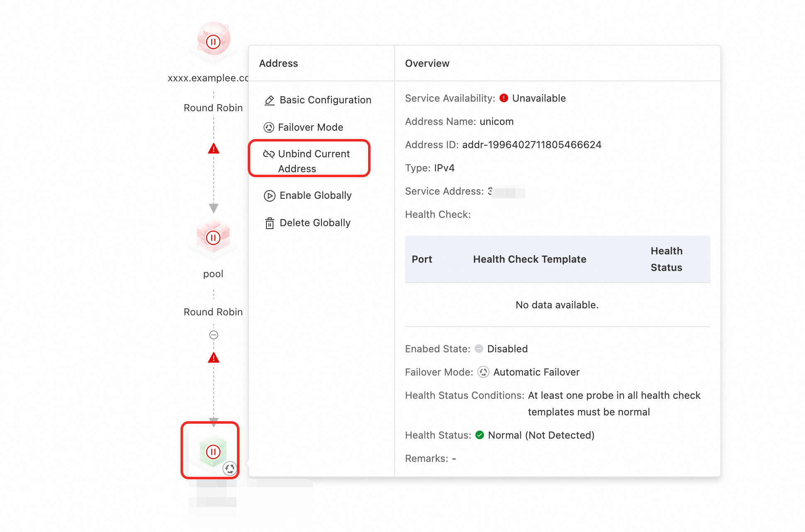Click the Health Check Template column header

tap(529, 259)
